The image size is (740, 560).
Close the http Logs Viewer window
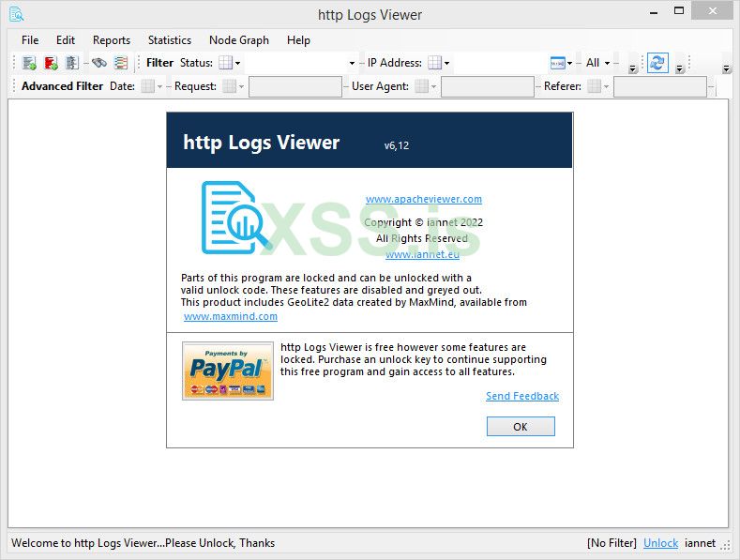coord(713,11)
